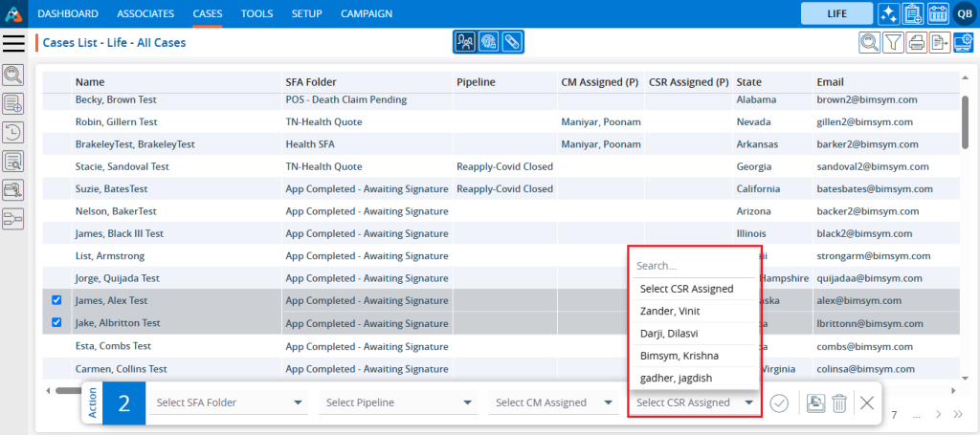
Task: Uncheck the James, Alex Test row checkbox
Action: click(56, 300)
